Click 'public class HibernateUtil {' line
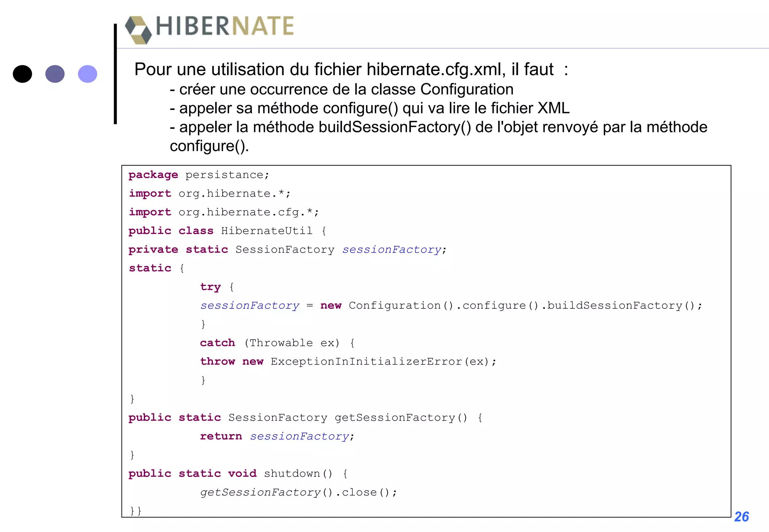 tap(228, 231)
